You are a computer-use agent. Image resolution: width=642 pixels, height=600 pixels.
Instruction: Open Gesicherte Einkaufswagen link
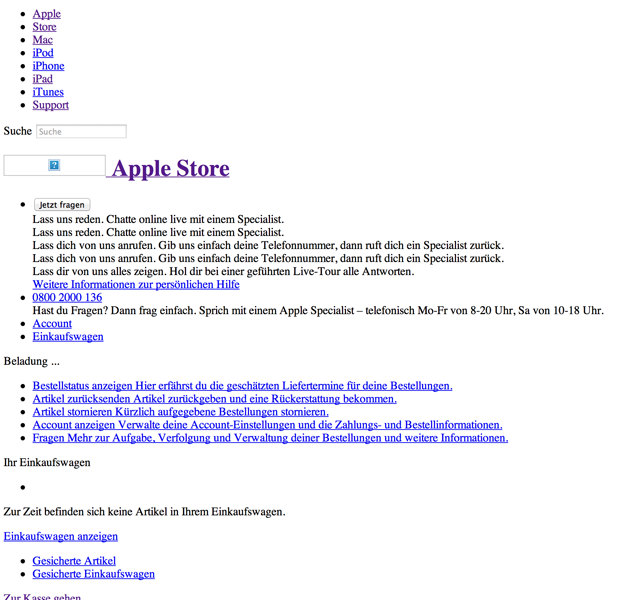pos(94,574)
